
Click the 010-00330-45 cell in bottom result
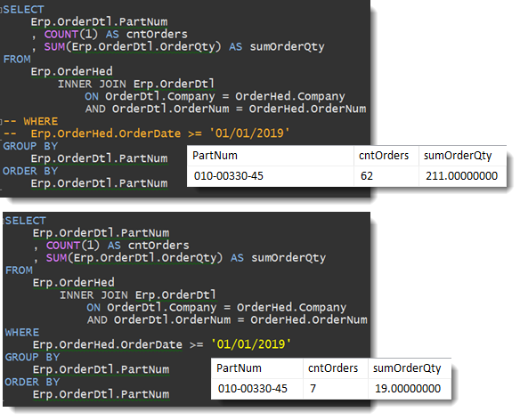coord(253,389)
